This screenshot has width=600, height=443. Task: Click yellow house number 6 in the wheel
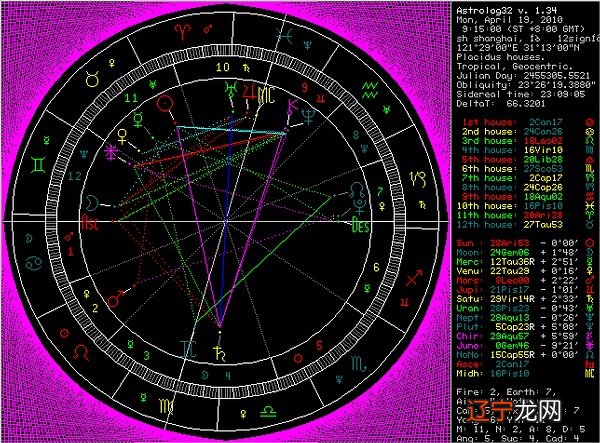tap(376, 267)
